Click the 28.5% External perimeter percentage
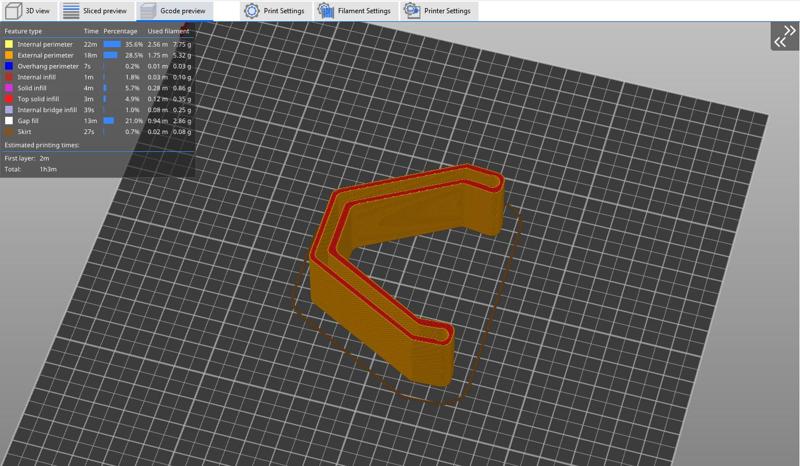 pos(134,55)
